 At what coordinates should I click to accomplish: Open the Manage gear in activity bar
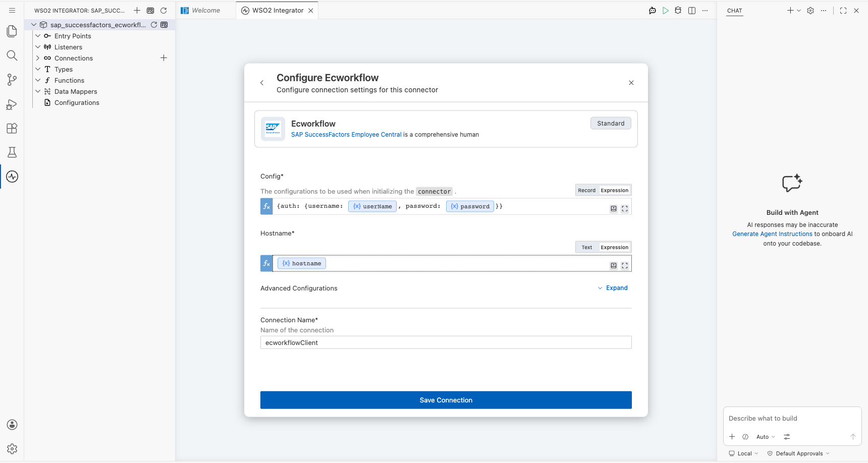(x=12, y=449)
